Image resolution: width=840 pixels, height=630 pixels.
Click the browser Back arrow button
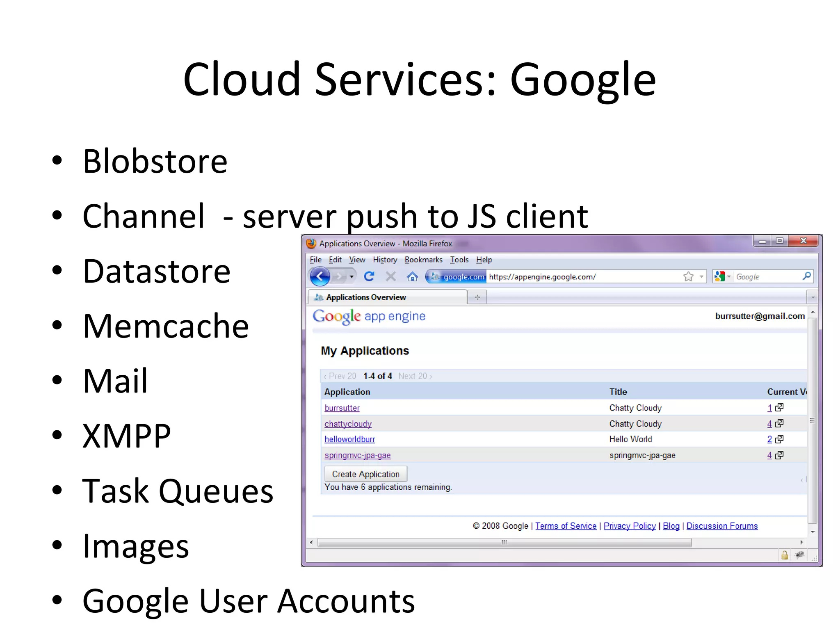pyautogui.click(x=320, y=276)
